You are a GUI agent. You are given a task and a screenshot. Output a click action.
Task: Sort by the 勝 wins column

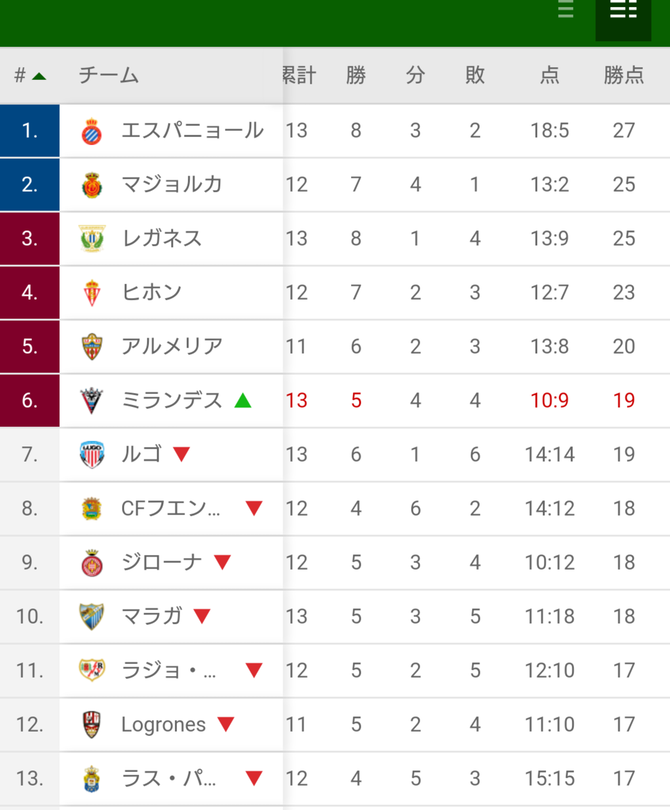tap(356, 76)
